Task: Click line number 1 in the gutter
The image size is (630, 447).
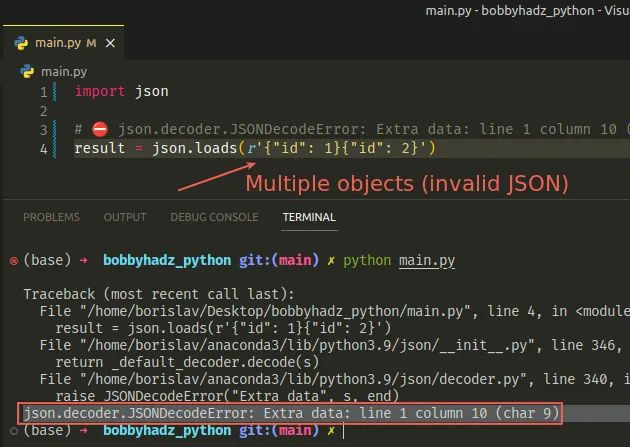Action: 44,92
